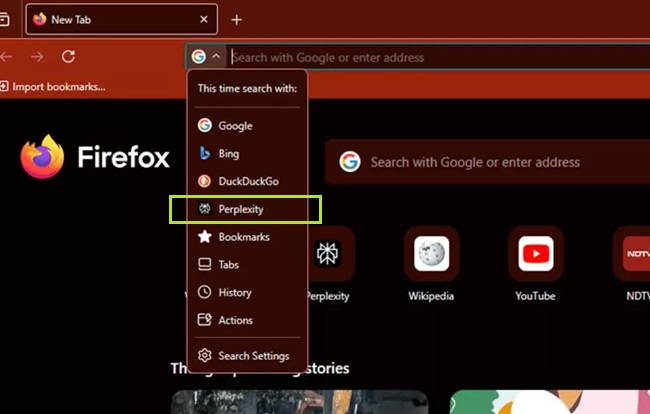Click the Perplexity icon in the dropdown
650x414 pixels.
[204, 209]
